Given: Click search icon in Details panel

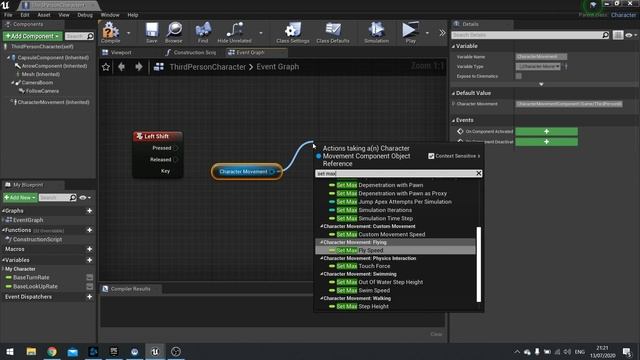Looking at the screenshot, I should pyautogui.click(x=605, y=35).
